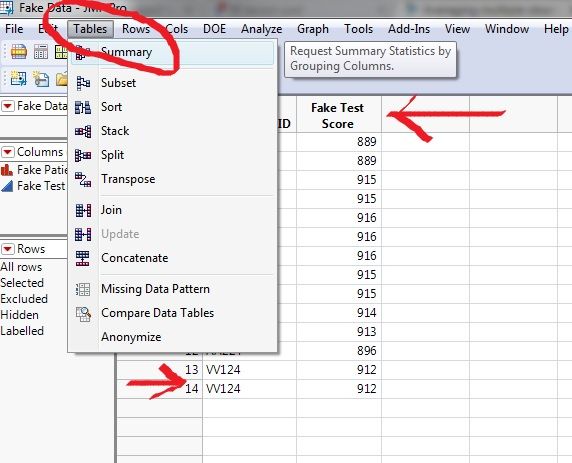Open the Graph menu

point(313,29)
